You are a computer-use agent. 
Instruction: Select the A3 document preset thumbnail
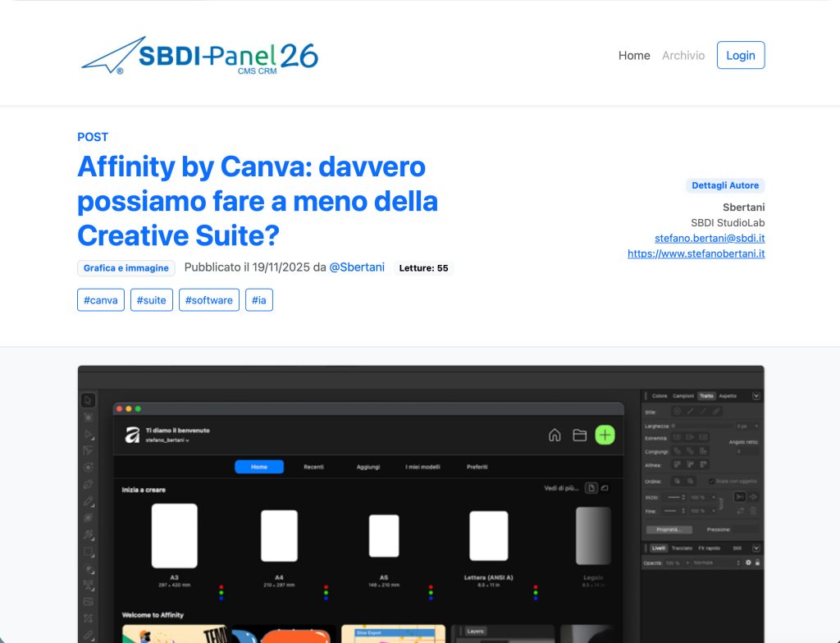pos(174,536)
